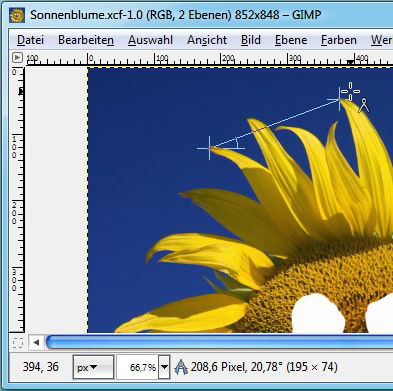393x391 pixels.
Task: Open the image menu triangle button at ruler corner
Action: tap(17, 58)
